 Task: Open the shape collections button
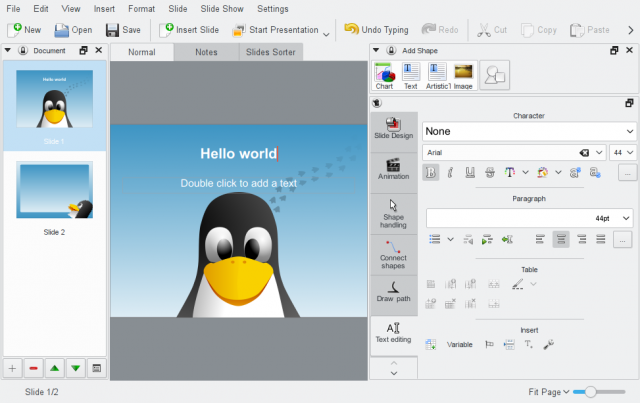[x=494, y=75]
